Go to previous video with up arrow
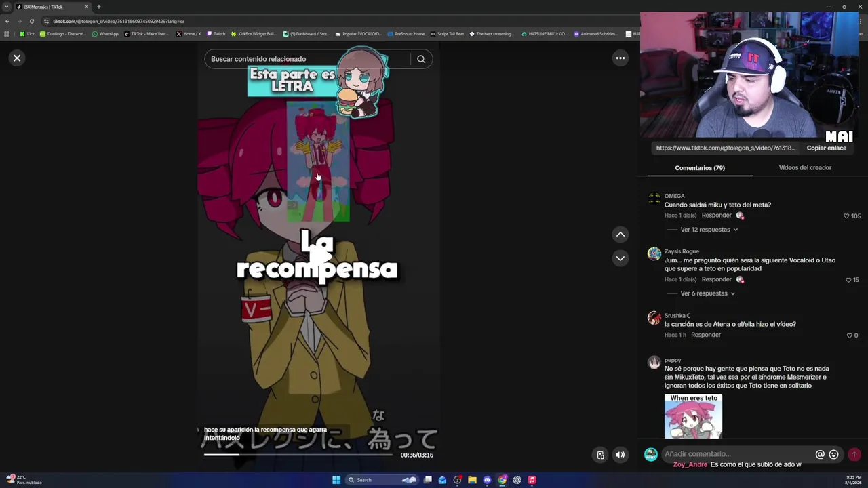Screen dimensions: 868x488 pyautogui.click(x=620, y=235)
